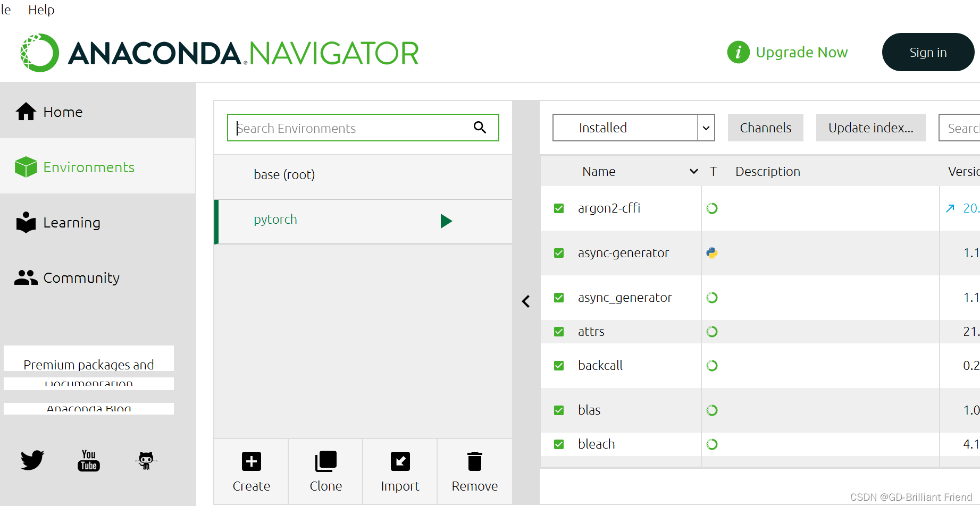This screenshot has height=506, width=980.
Task: Open the GitHub octocat icon link
Action: [x=146, y=460]
